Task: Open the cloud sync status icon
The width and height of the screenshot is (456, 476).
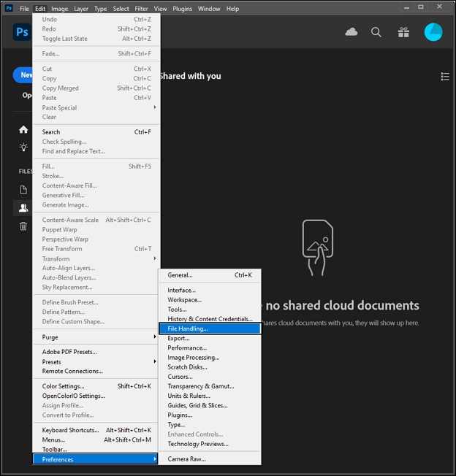Action: pos(351,32)
